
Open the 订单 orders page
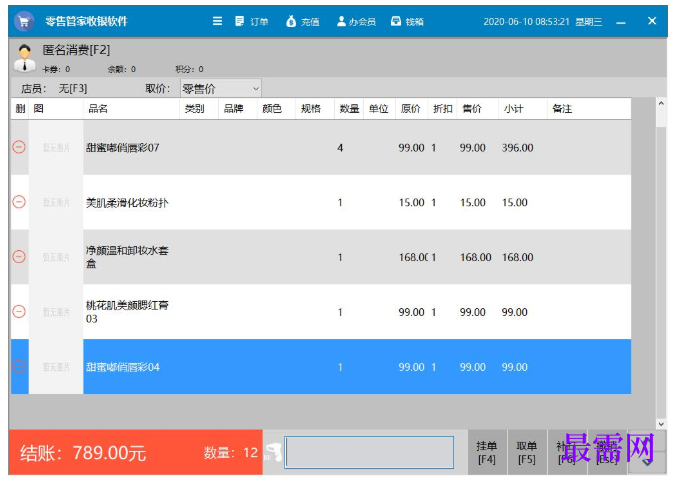pos(252,21)
